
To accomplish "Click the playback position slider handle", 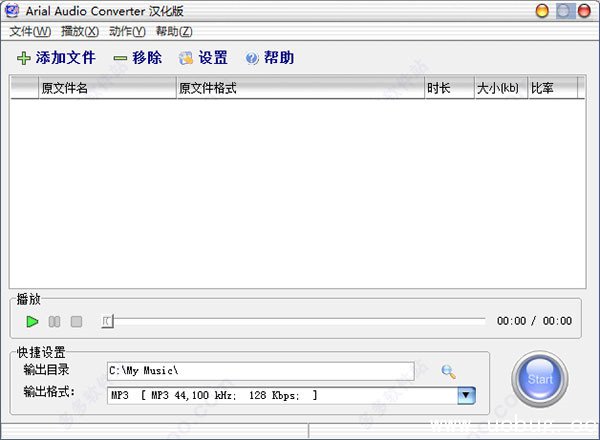I will (x=107, y=321).
